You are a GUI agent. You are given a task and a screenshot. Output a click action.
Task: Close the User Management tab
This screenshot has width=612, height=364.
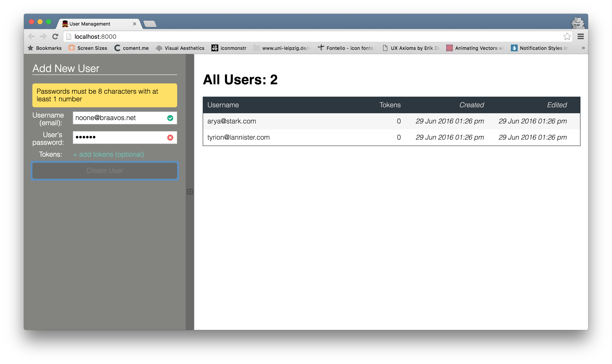134,24
